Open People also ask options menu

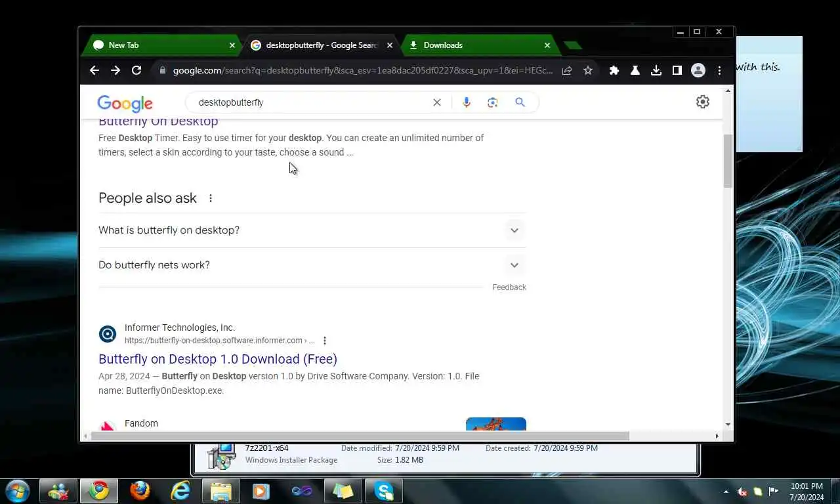tap(211, 198)
